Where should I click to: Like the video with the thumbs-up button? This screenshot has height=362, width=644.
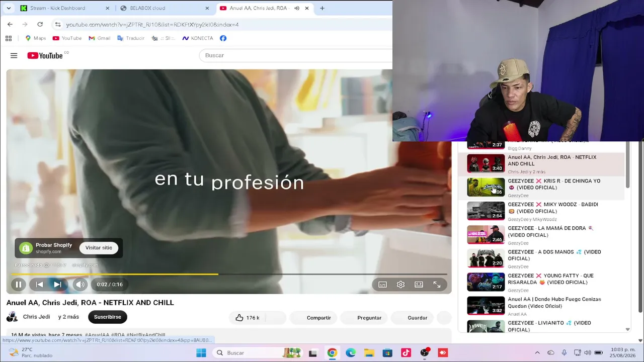248,318
